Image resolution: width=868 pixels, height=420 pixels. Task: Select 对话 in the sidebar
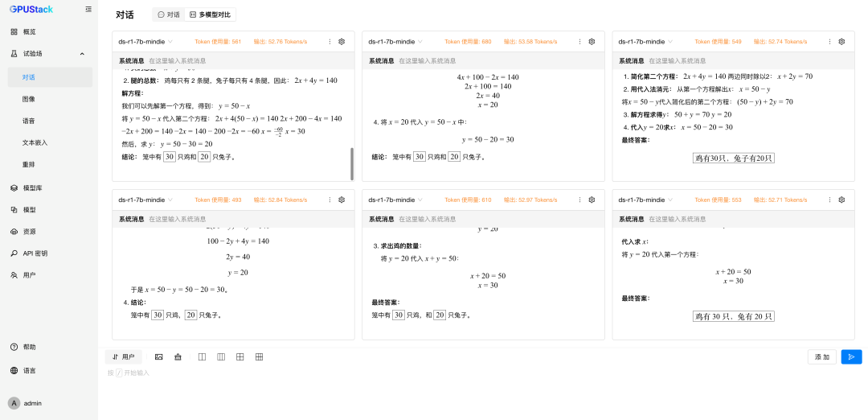pyautogui.click(x=50, y=77)
